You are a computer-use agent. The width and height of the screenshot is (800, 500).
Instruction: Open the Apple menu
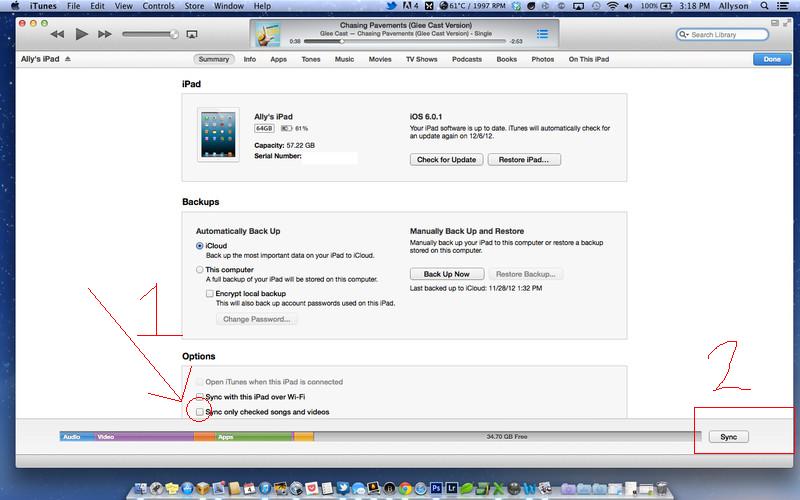pyautogui.click(x=14, y=6)
